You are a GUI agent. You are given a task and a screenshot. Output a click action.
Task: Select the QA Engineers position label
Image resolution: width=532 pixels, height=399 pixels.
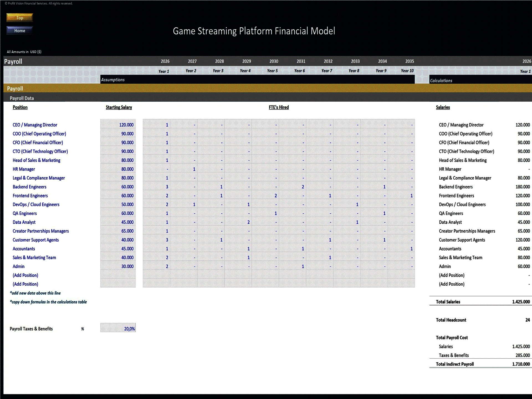[x=25, y=213]
